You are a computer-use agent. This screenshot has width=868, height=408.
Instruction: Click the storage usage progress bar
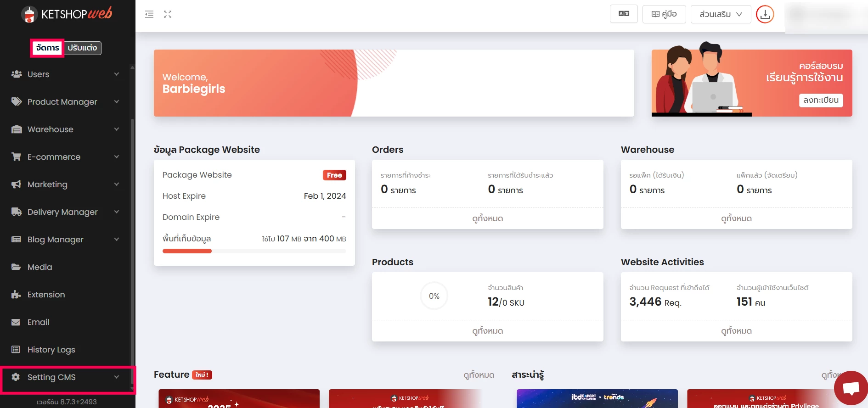(254, 251)
